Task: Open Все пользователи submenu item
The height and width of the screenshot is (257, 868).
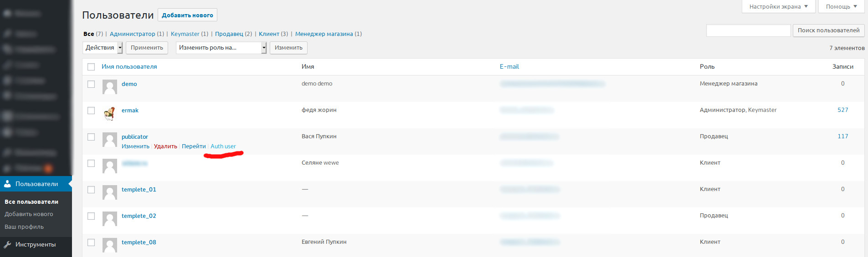Action: coord(31,202)
